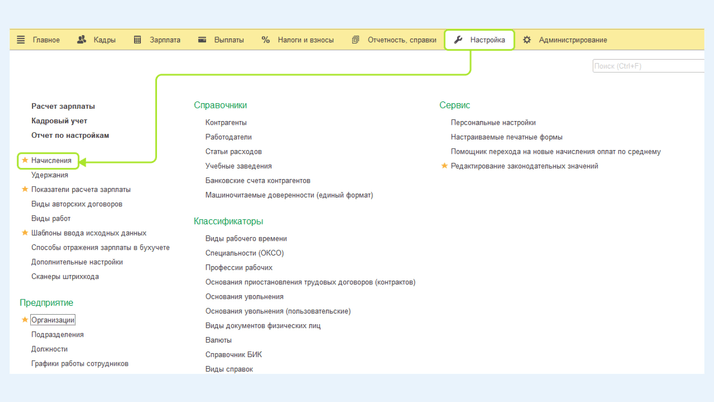This screenshot has width=714, height=402.
Task: Open the Главное section
Action: point(46,40)
